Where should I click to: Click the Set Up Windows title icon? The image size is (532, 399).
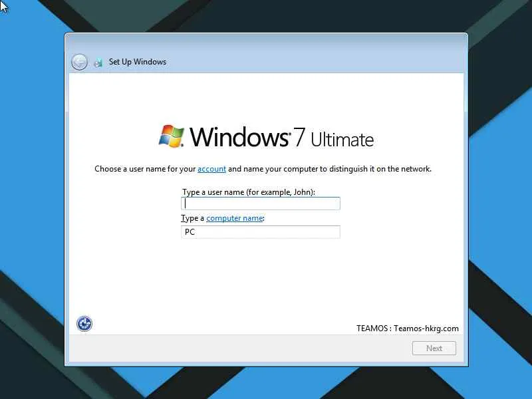click(x=98, y=63)
